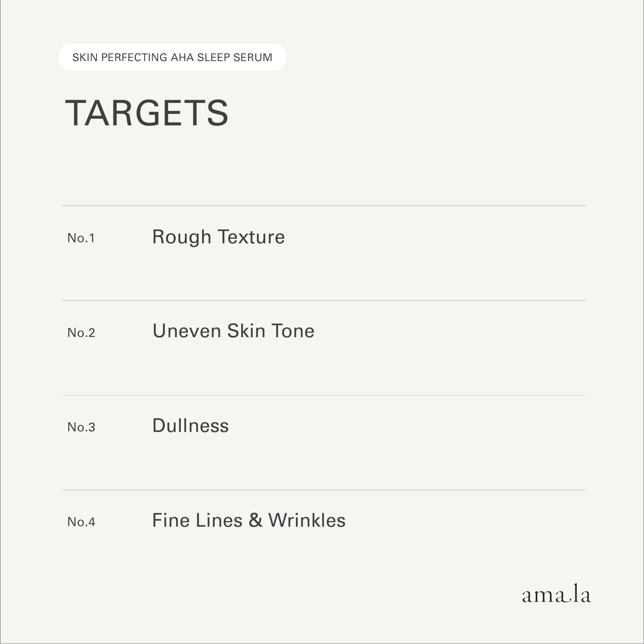Click the Fine Lines & Wrinkles item

pyautogui.click(x=249, y=521)
